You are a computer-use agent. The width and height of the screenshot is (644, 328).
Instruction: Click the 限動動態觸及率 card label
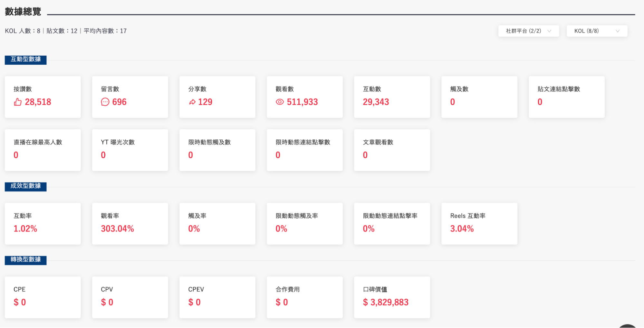pyautogui.click(x=297, y=216)
